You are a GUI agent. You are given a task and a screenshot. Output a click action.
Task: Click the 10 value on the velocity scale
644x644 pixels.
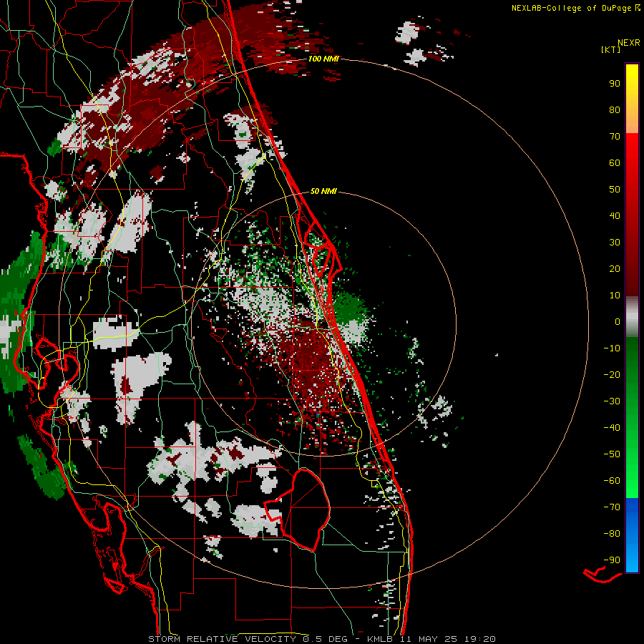click(x=615, y=296)
